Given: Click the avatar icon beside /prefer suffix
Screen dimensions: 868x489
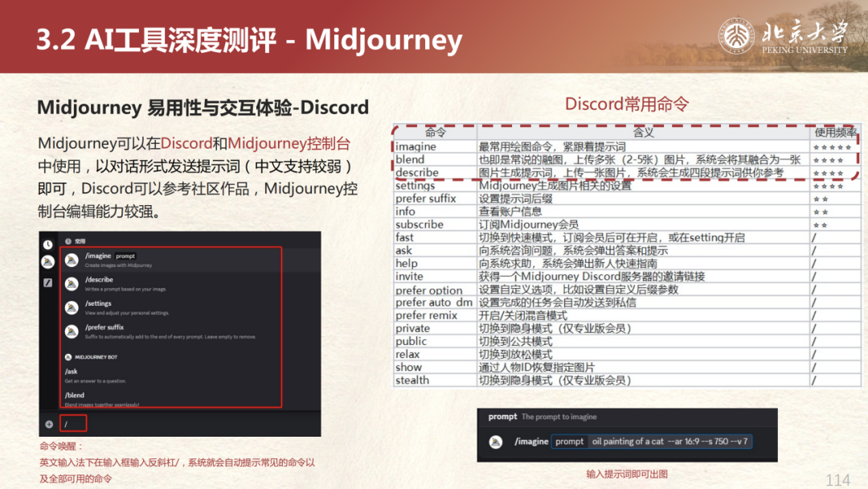Looking at the screenshot, I should coord(72,331).
